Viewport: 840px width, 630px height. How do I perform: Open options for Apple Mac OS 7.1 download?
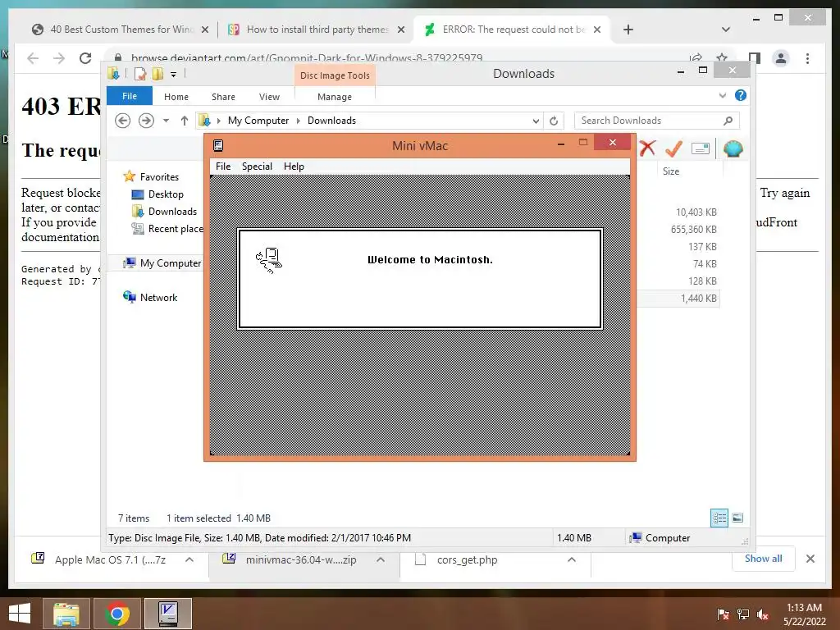189,559
